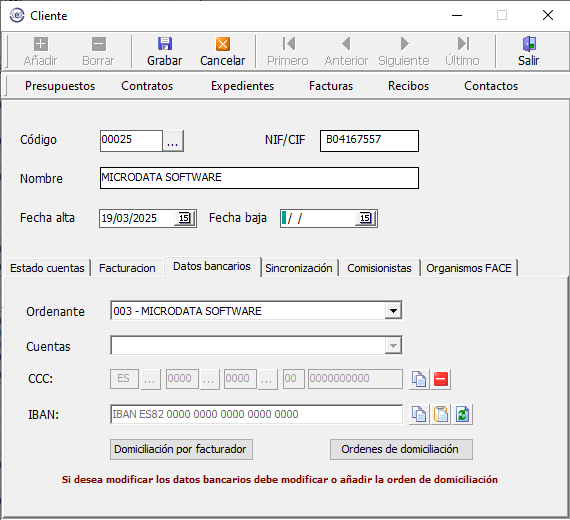Click the copy icon beside CCC fields
This screenshot has width=570, height=520.
point(419,379)
